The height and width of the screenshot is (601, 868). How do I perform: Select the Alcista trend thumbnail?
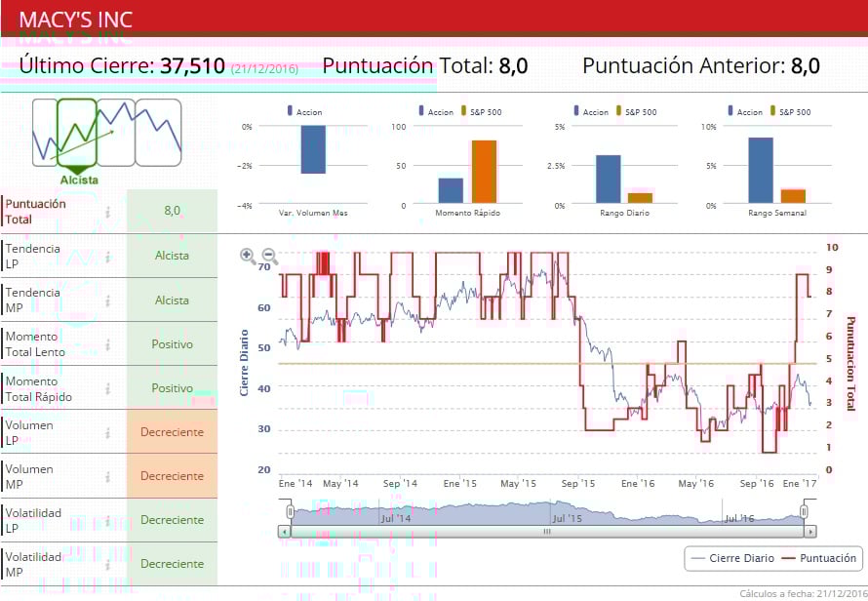tap(77, 133)
